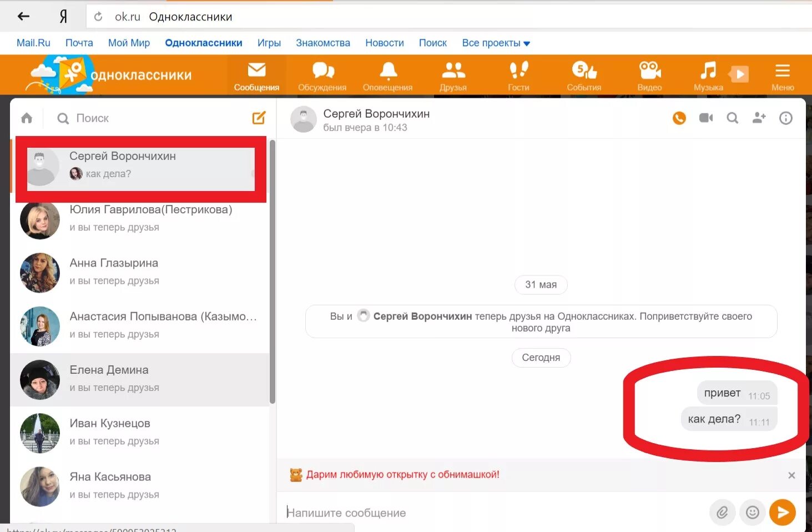Image resolution: width=812 pixels, height=532 pixels.
Task: Click the Одноклассники logo
Action: (x=109, y=74)
